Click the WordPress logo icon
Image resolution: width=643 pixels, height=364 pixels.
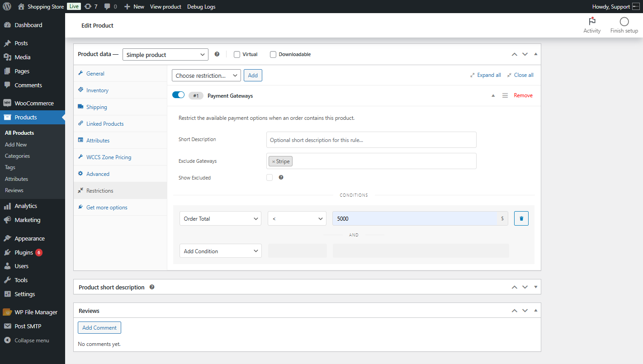point(7,7)
